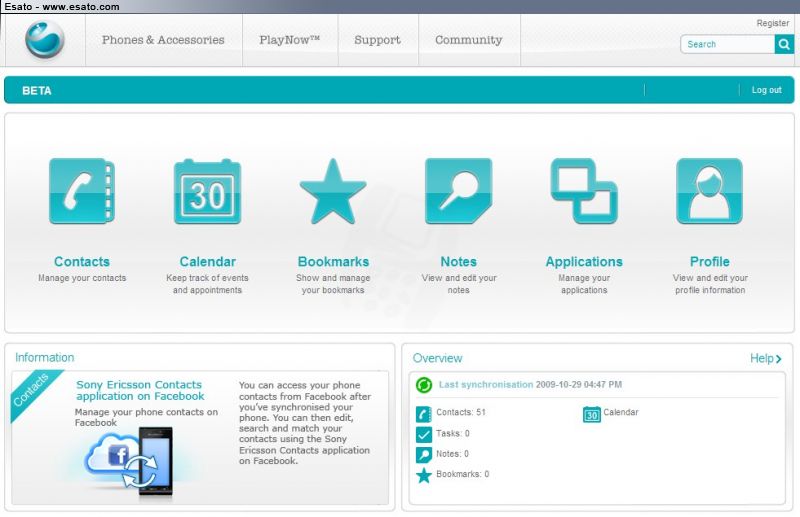Viewport: 800px width, 517px height.
Task: Click the Log out link
Action: pos(766,90)
